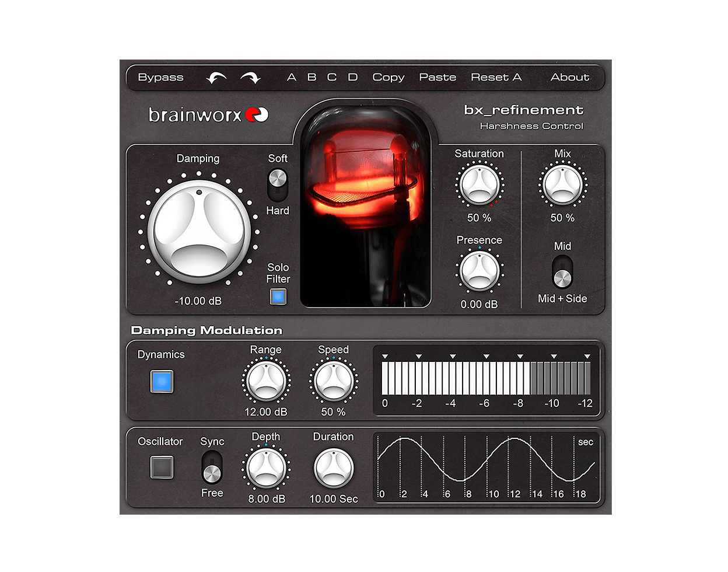Click the Brainworx logo
Image resolution: width=728 pixels, height=572 pixels.
click(x=209, y=114)
